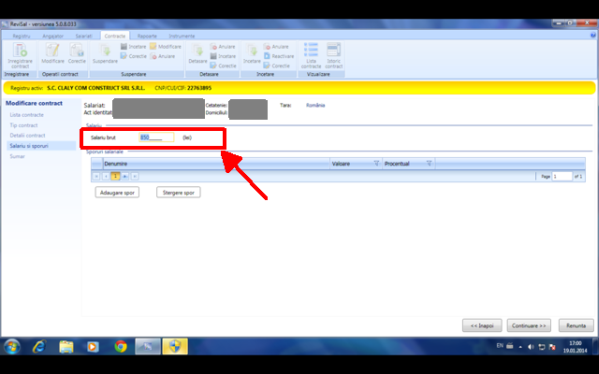Open Google Chrome from the taskbar
This screenshot has height=374, width=599.
point(121,346)
